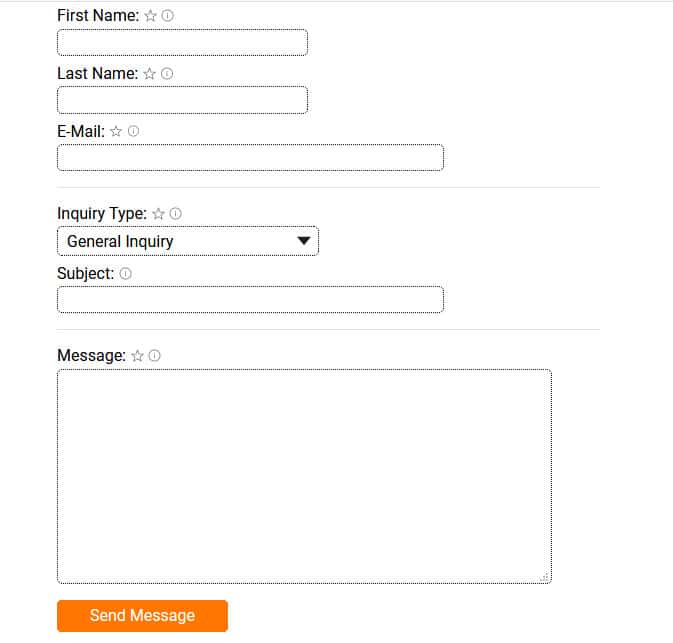Click the info icon beside Inquiry Type

click(176, 213)
